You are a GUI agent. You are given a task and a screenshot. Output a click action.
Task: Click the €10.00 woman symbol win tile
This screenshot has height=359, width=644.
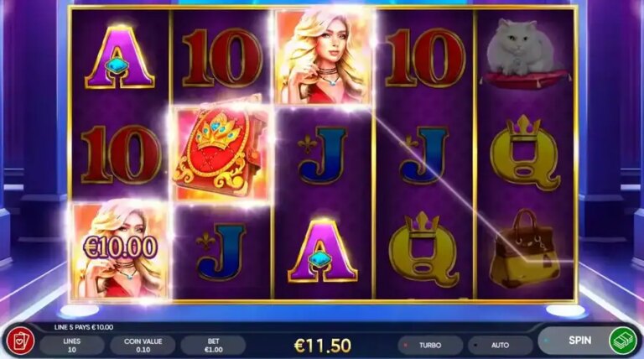120,250
